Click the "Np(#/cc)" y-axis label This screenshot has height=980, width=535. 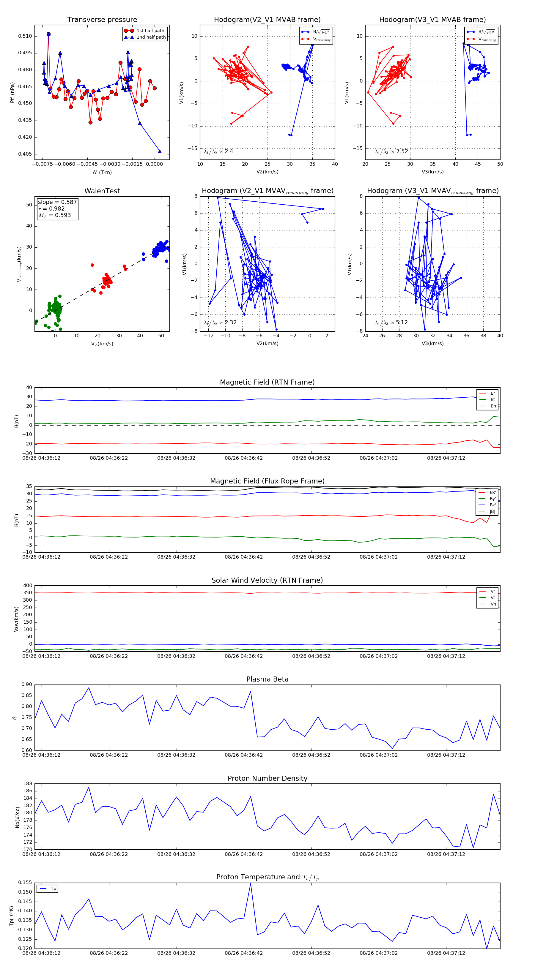tap(17, 817)
